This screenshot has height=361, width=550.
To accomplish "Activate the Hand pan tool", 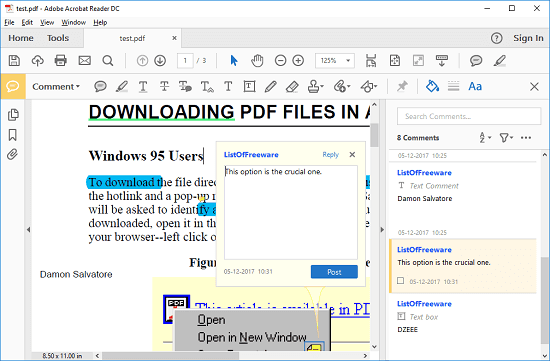I will click(x=257, y=61).
